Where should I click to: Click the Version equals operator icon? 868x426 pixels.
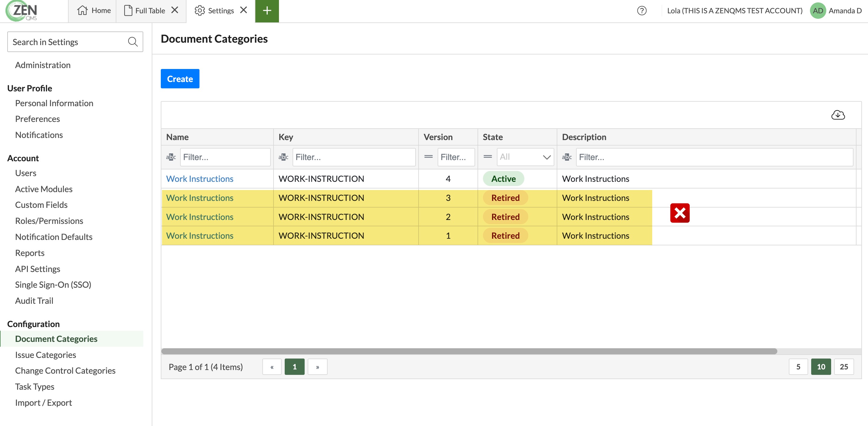[428, 157]
